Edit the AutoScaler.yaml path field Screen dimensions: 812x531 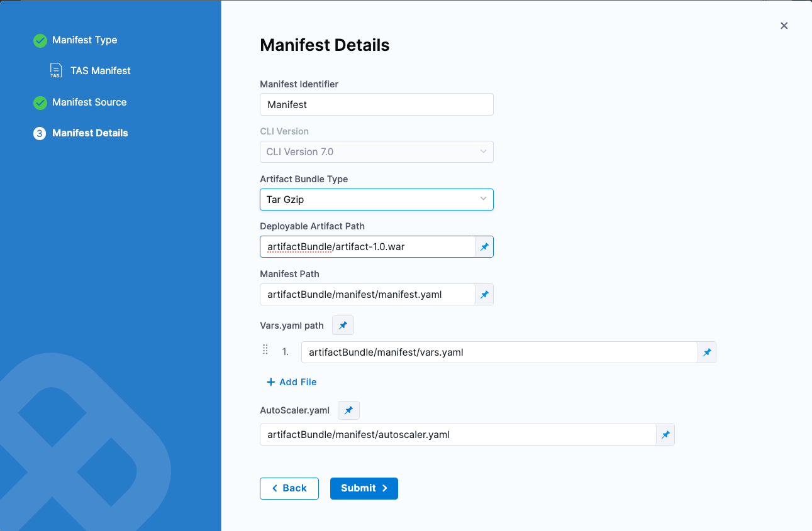[x=457, y=435]
